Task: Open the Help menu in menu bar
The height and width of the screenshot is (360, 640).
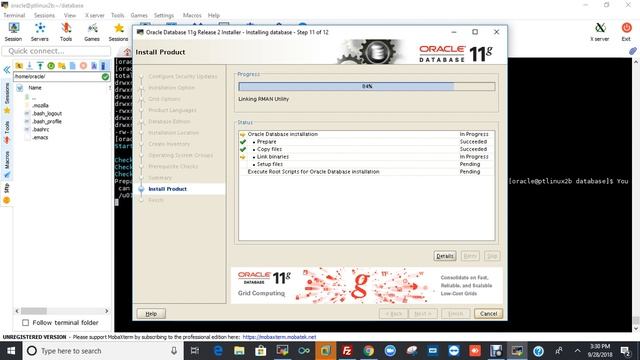Action: point(214,15)
